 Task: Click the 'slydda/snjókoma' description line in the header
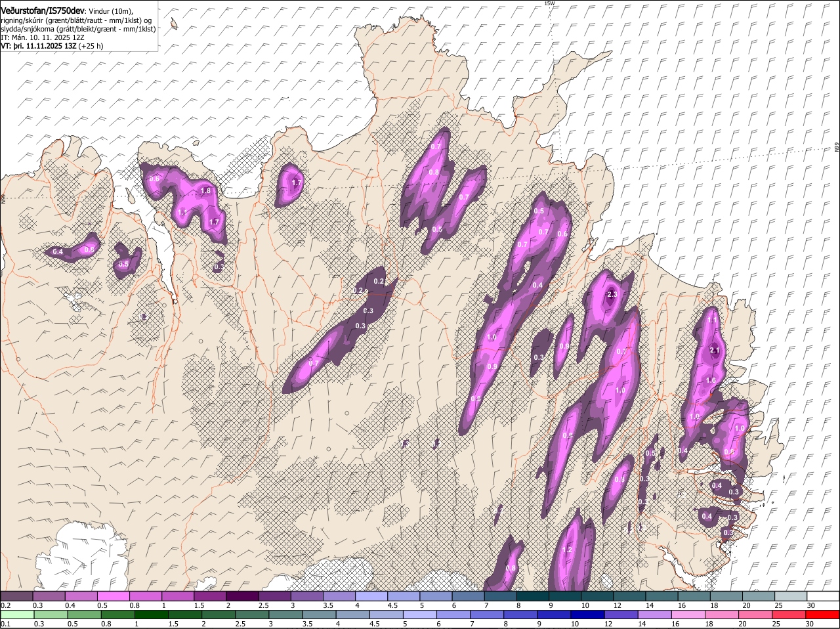tap(78, 29)
